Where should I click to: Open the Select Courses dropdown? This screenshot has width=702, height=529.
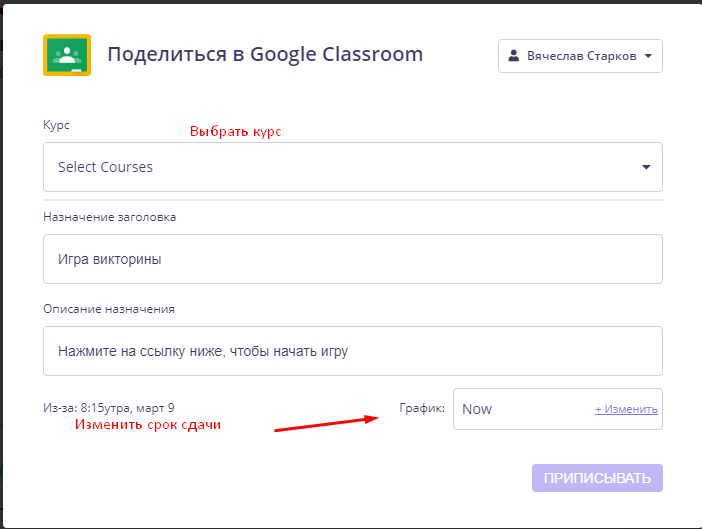353,167
